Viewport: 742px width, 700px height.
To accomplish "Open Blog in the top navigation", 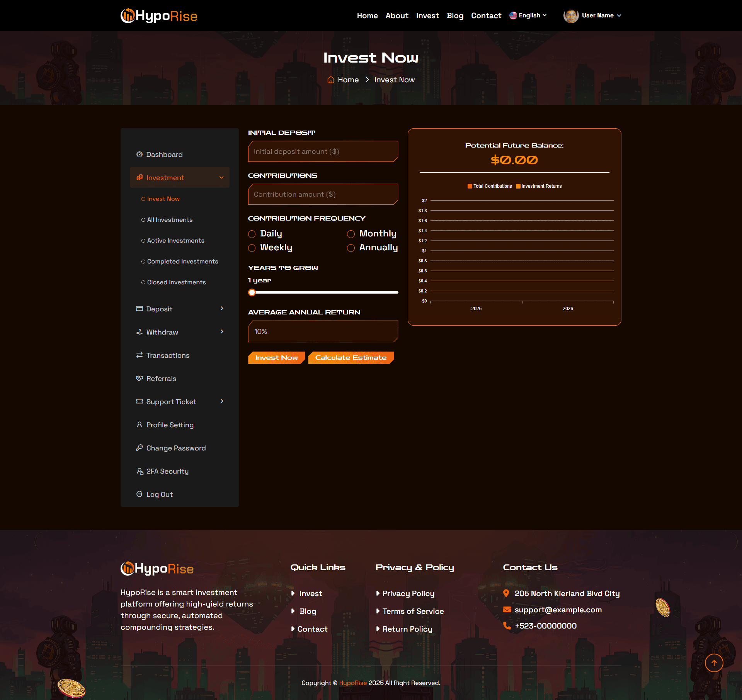I will (x=455, y=15).
